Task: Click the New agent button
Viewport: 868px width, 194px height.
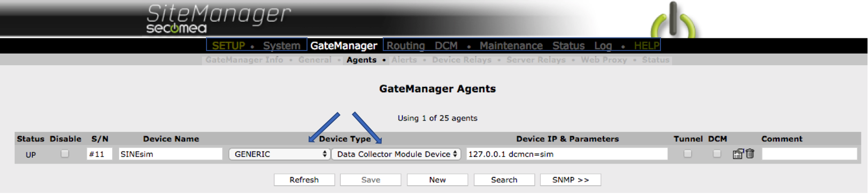Action: click(x=437, y=180)
